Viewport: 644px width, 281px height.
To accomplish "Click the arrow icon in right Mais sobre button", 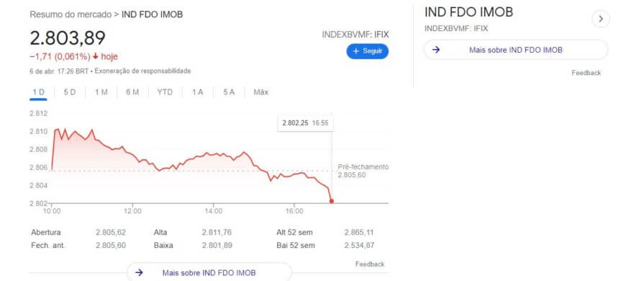I will click(436, 50).
